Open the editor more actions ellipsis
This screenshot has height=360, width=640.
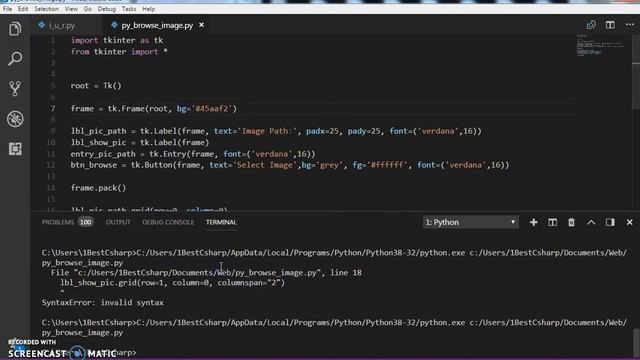pos(630,25)
